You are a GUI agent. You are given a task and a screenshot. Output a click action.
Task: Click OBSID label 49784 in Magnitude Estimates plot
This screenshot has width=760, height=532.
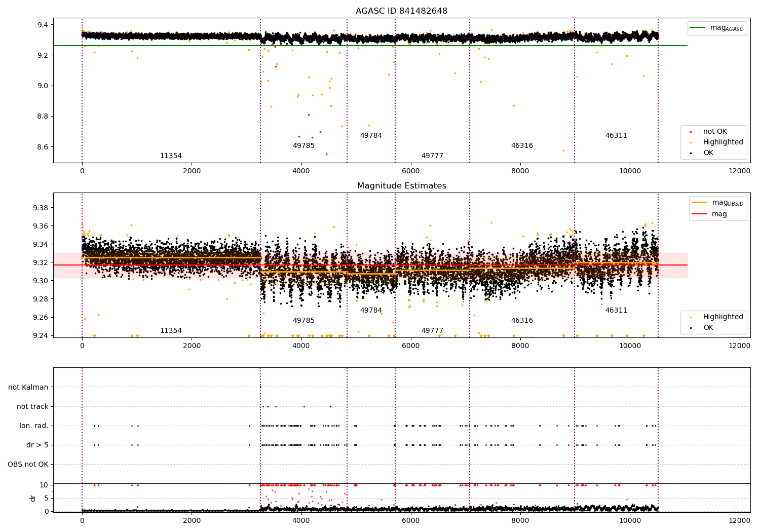click(371, 311)
